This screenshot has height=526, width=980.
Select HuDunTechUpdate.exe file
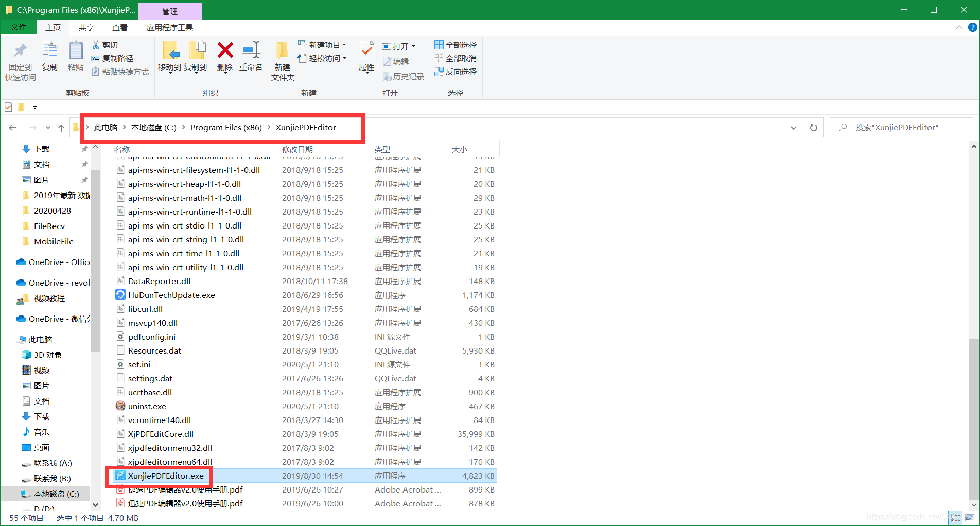[171, 295]
